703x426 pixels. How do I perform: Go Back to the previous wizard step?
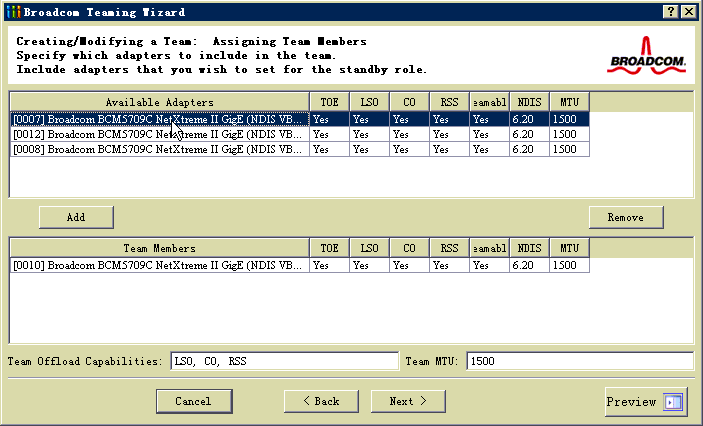click(x=321, y=401)
